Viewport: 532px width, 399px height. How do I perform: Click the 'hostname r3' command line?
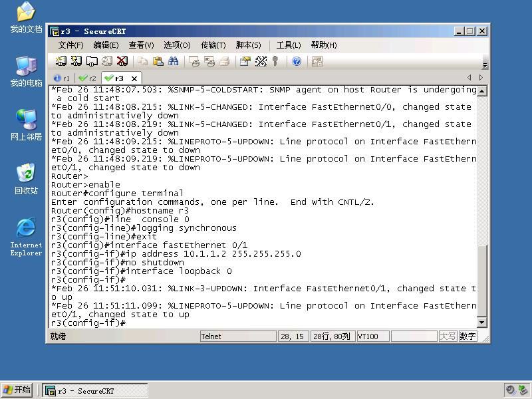120,210
